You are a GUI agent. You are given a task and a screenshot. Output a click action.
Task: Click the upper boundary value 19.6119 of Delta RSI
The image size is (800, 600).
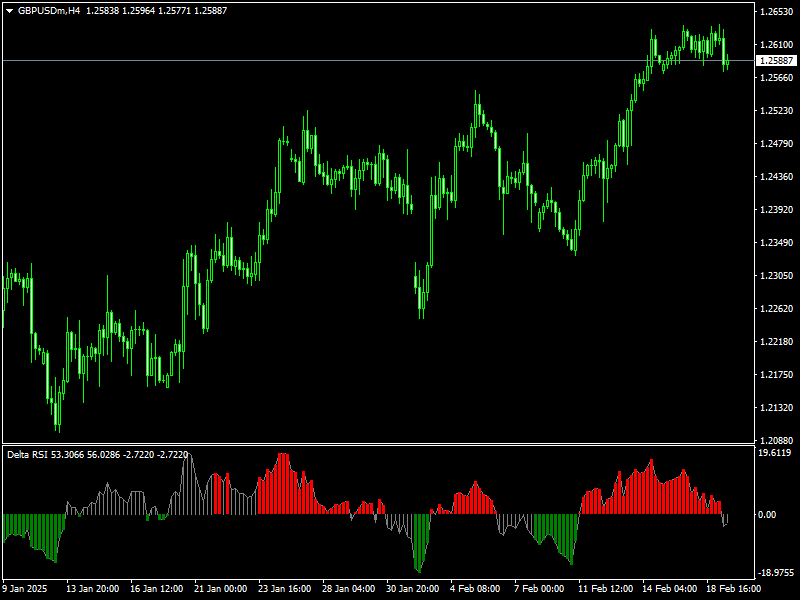click(772, 452)
